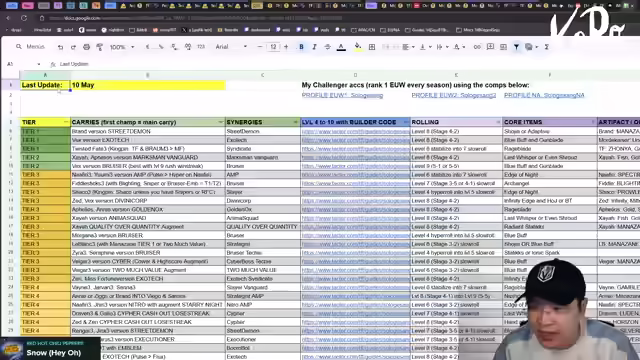Click the Search Menus box
This screenshot has width=640, height=360.
[x=31, y=47]
